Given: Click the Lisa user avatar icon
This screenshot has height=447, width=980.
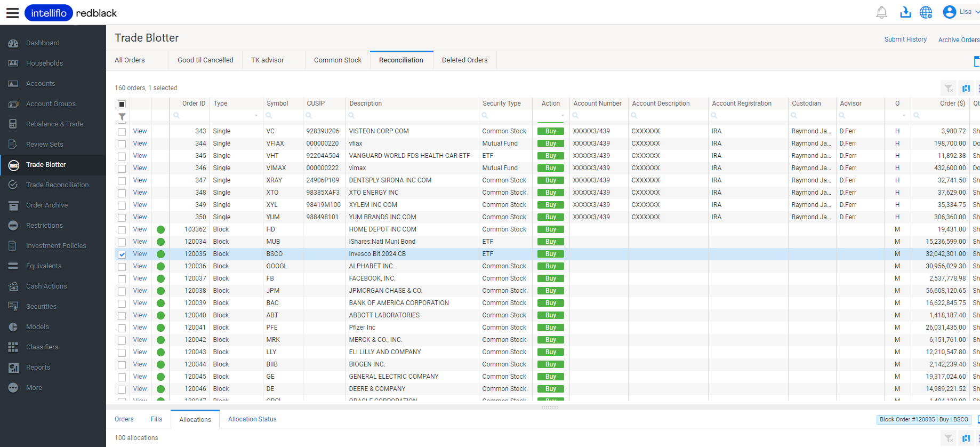Looking at the screenshot, I should coord(949,12).
